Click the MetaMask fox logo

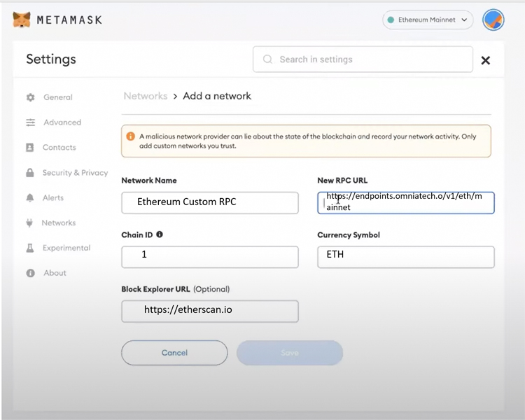tap(22, 20)
